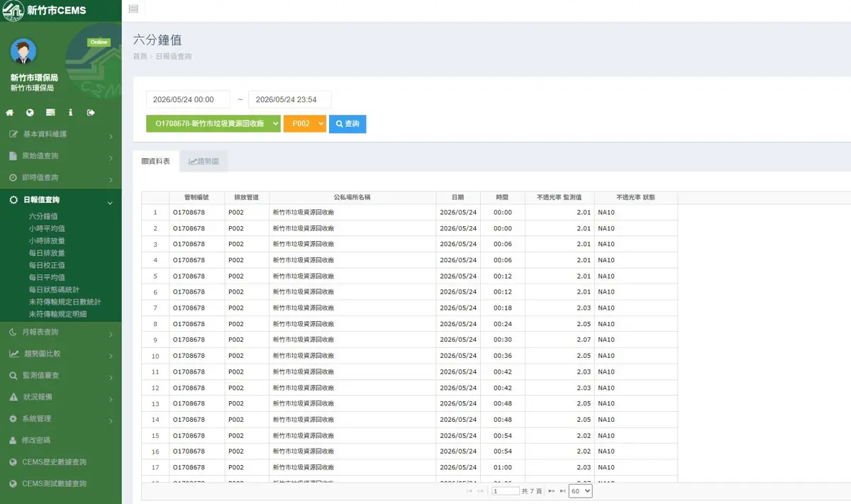851x504 pixels.
Task: Jump to the last page of results
Action: (x=563, y=491)
